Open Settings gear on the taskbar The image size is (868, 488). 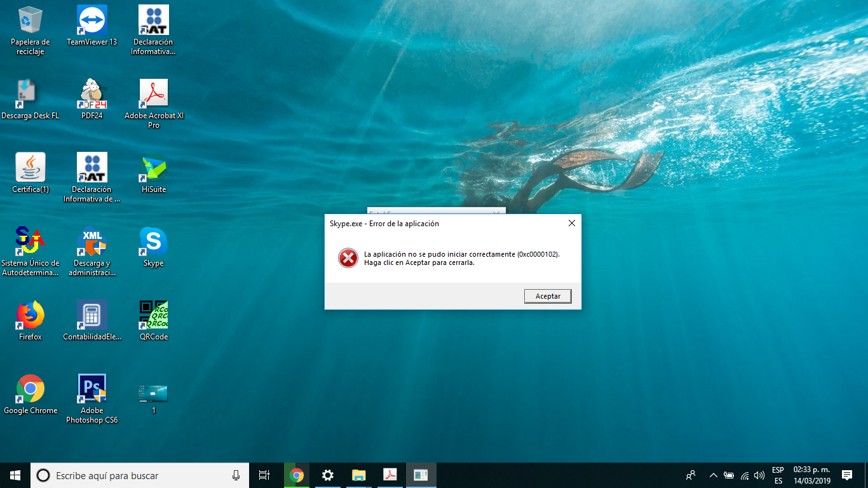pos(327,475)
